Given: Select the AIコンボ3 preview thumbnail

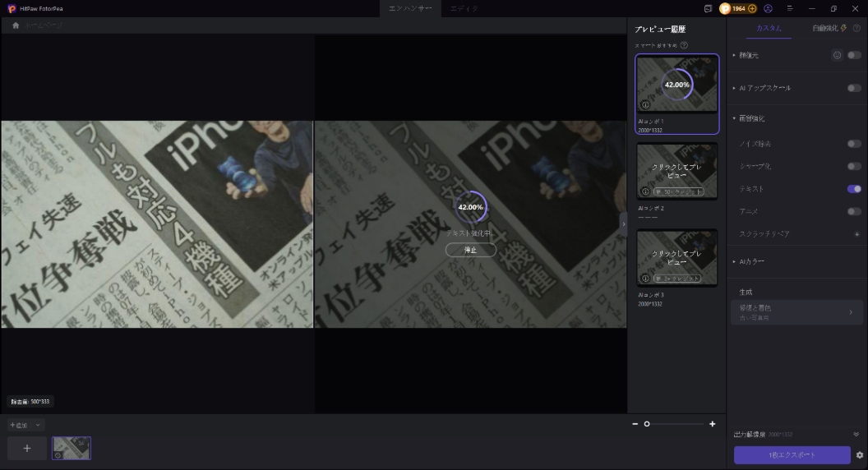Looking at the screenshot, I should pyautogui.click(x=677, y=258).
